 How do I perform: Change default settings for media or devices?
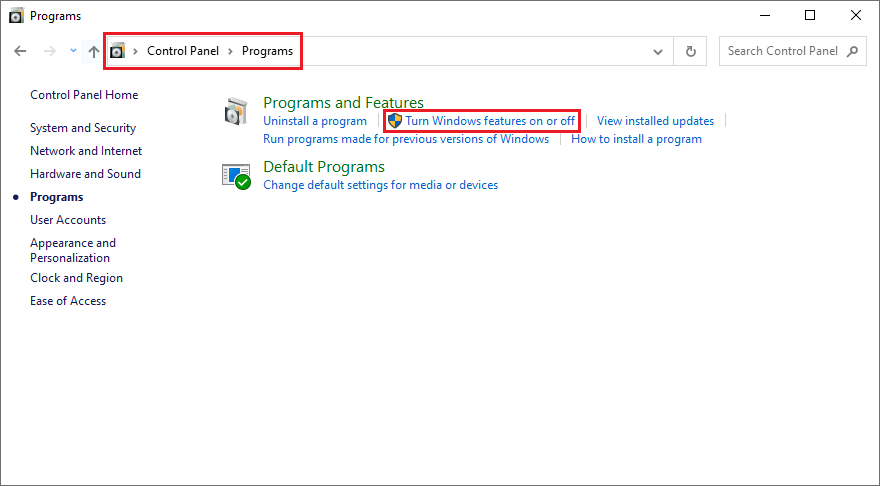381,185
